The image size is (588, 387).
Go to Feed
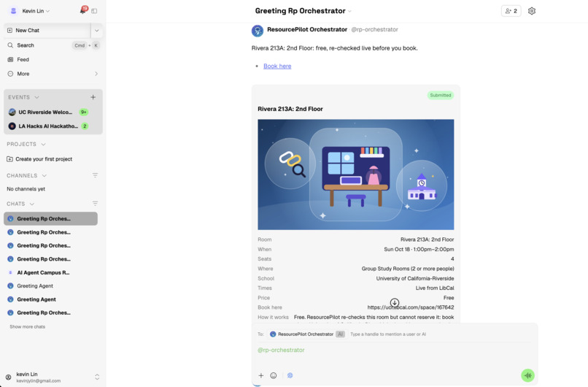pyautogui.click(x=53, y=59)
